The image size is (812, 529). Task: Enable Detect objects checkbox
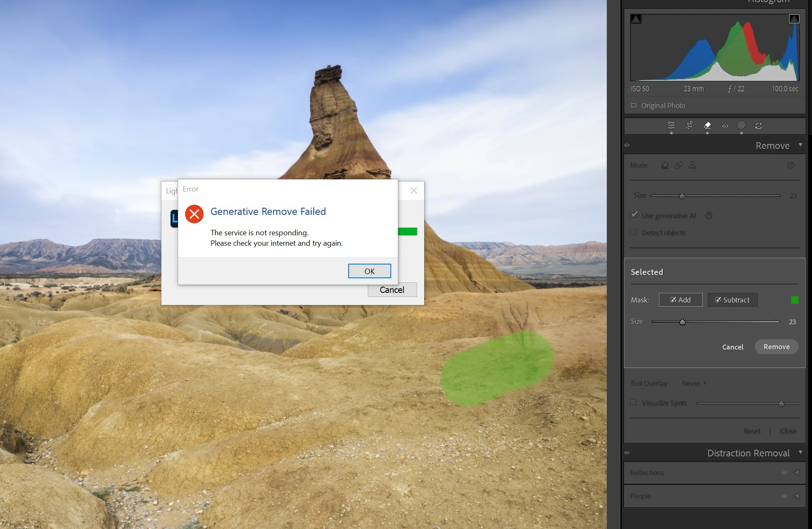pyautogui.click(x=634, y=232)
